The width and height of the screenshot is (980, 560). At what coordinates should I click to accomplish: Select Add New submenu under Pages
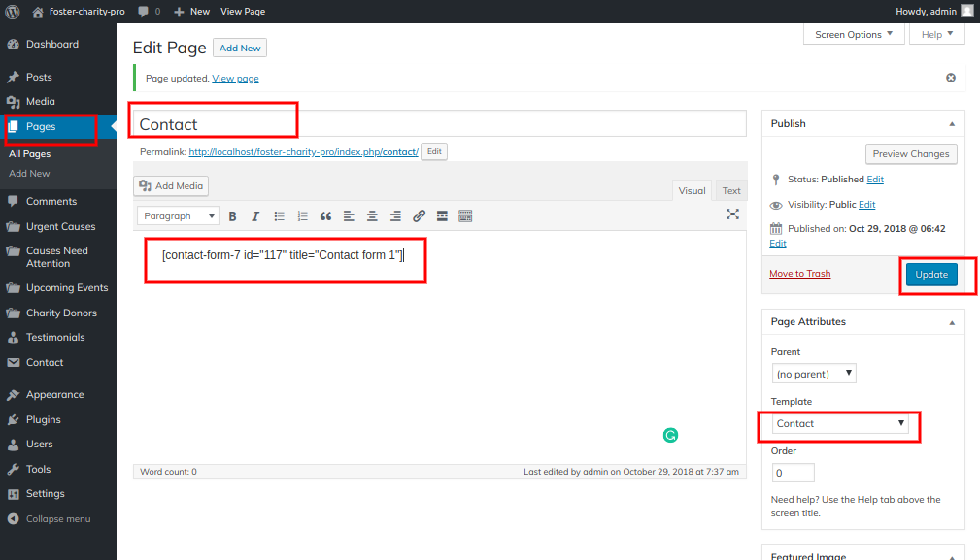(x=29, y=173)
